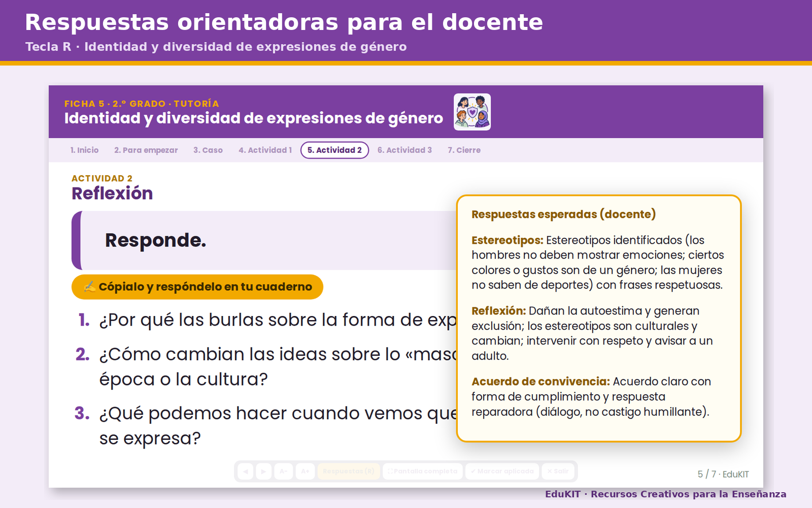Image resolution: width=812 pixels, height=508 pixels.
Task: Click EduKIT Recursos Creativos footer text
Action: pyautogui.click(x=666, y=494)
